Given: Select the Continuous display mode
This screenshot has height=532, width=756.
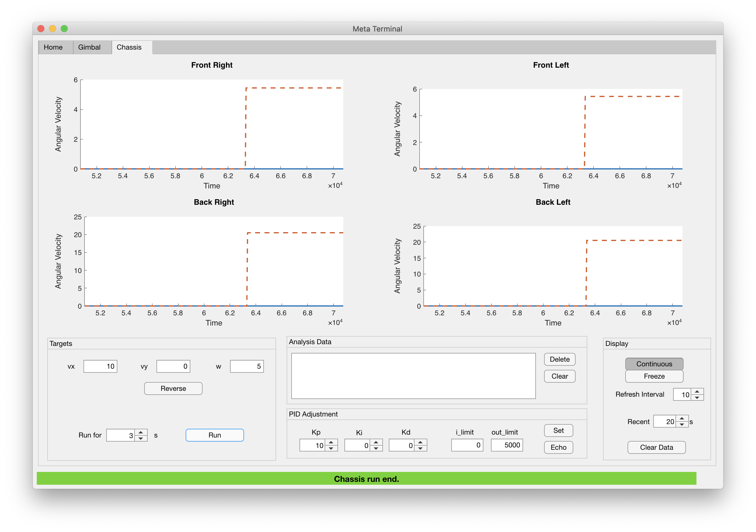Looking at the screenshot, I should 654,363.
